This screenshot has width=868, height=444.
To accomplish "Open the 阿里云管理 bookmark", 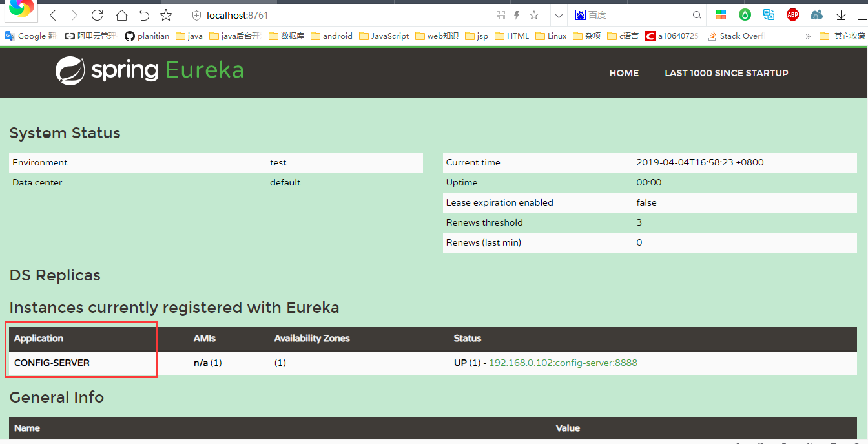I will click(90, 36).
